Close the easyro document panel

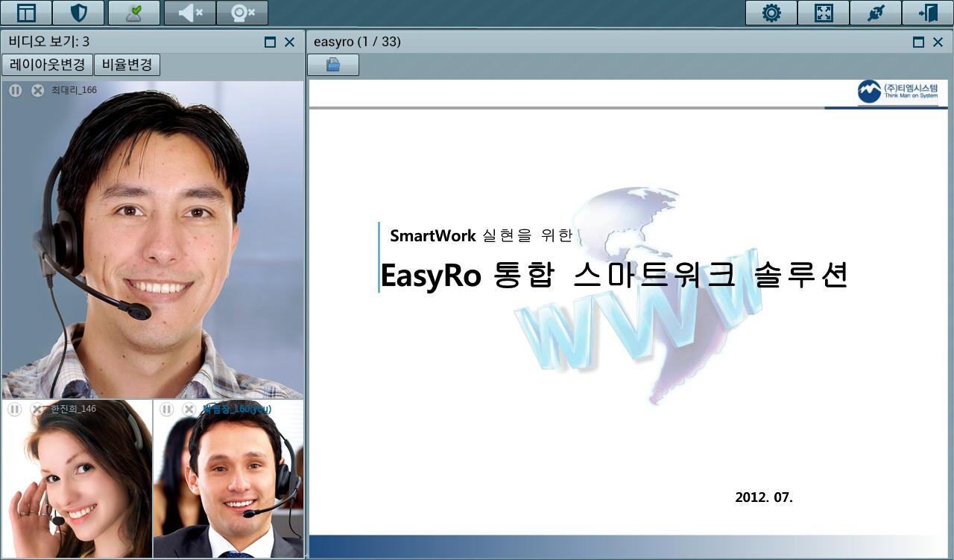point(938,42)
